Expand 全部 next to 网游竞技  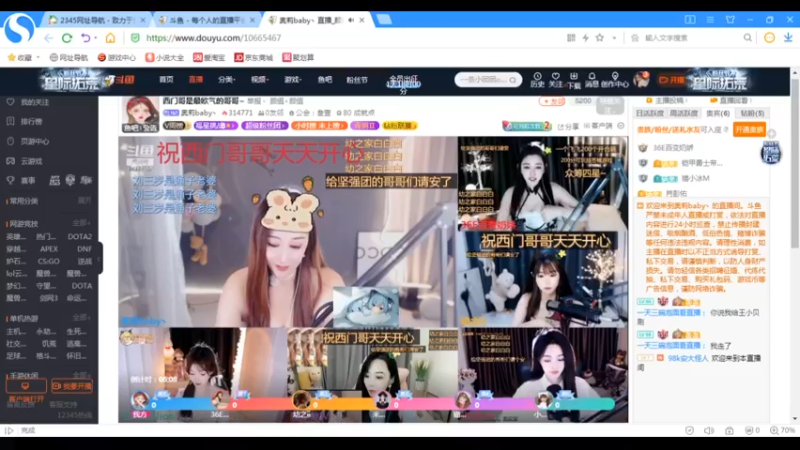[x=81, y=223]
